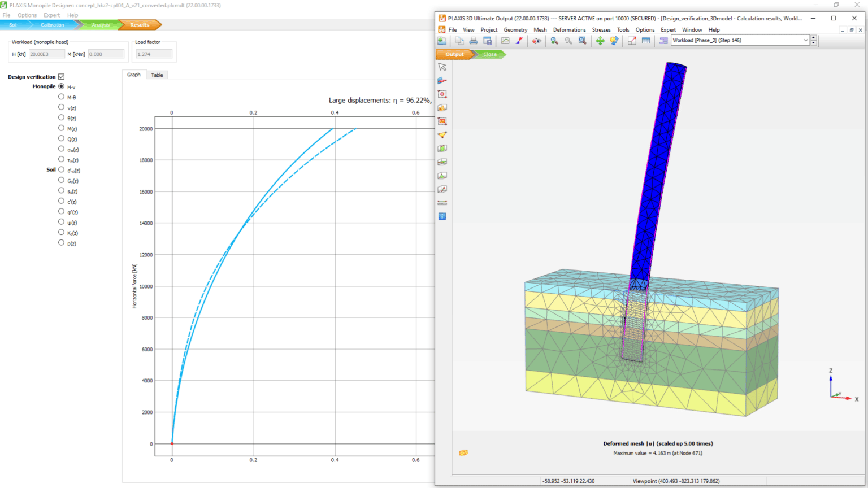This screenshot has height=488, width=868.
Task: Go to the Calibration step
Action: [52, 25]
